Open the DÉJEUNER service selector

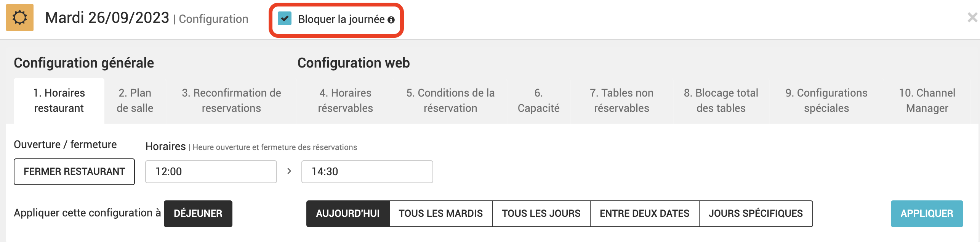coord(198,214)
